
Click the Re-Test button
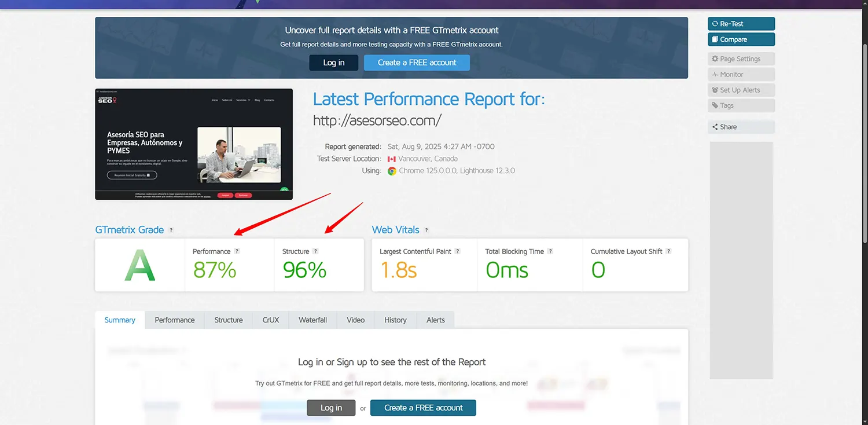tap(741, 24)
